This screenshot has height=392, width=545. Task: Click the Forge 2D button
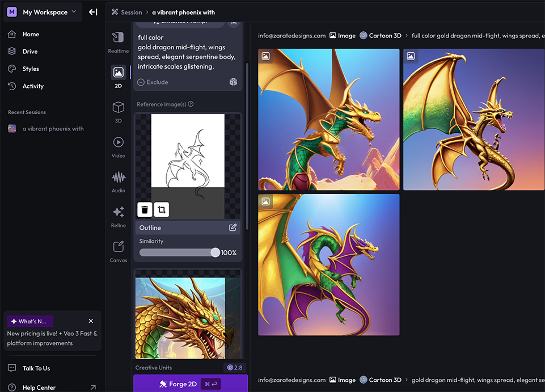pos(190,384)
